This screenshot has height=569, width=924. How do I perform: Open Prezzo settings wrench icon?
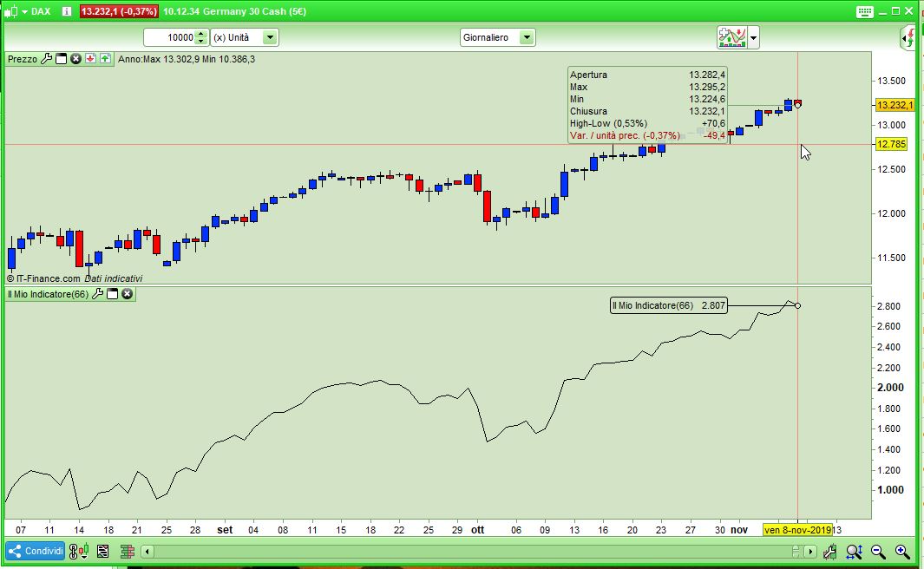tap(47, 58)
